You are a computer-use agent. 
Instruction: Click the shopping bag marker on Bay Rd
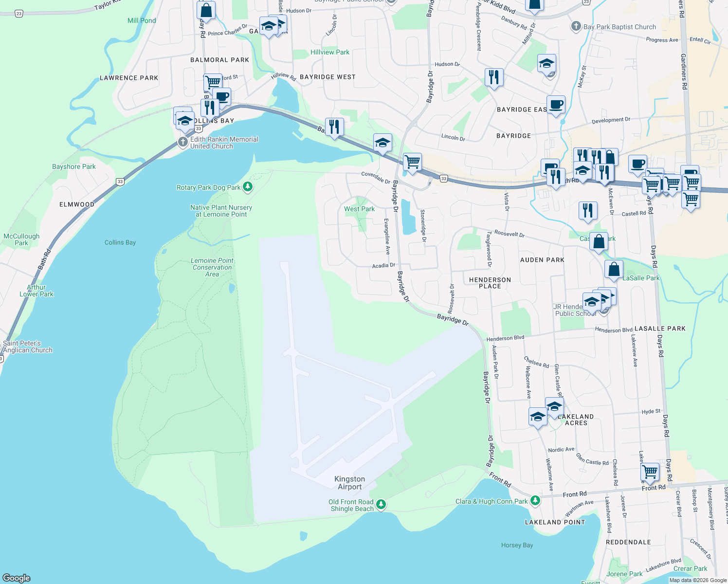pyautogui.click(x=206, y=10)
